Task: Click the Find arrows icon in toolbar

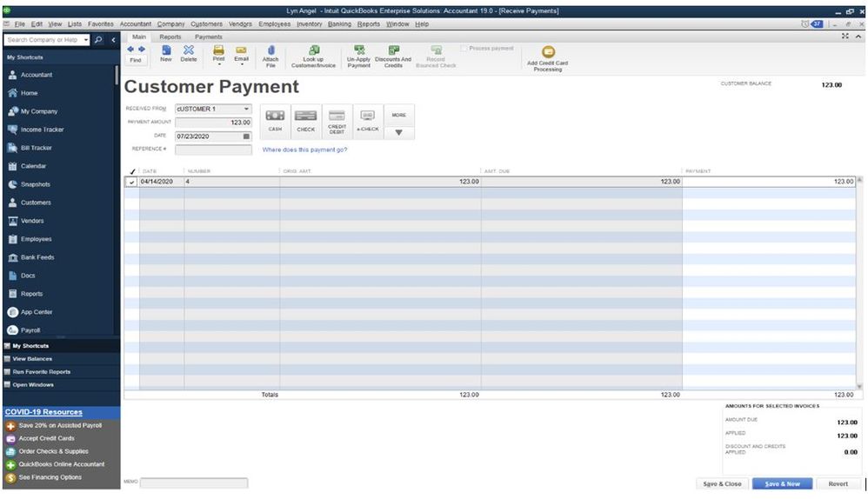Action: pyautogui.click(x=136, y=50)
